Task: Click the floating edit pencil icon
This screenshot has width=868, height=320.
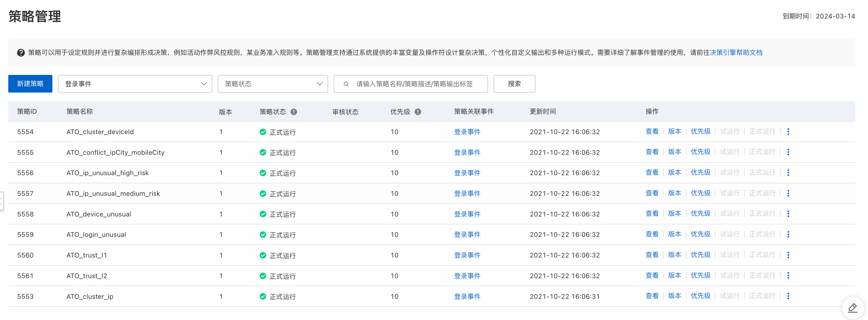Action: click(853, 308)
